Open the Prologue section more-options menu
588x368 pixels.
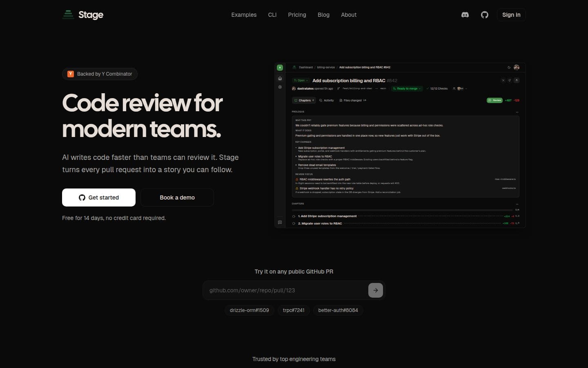(x=517, y=112)
